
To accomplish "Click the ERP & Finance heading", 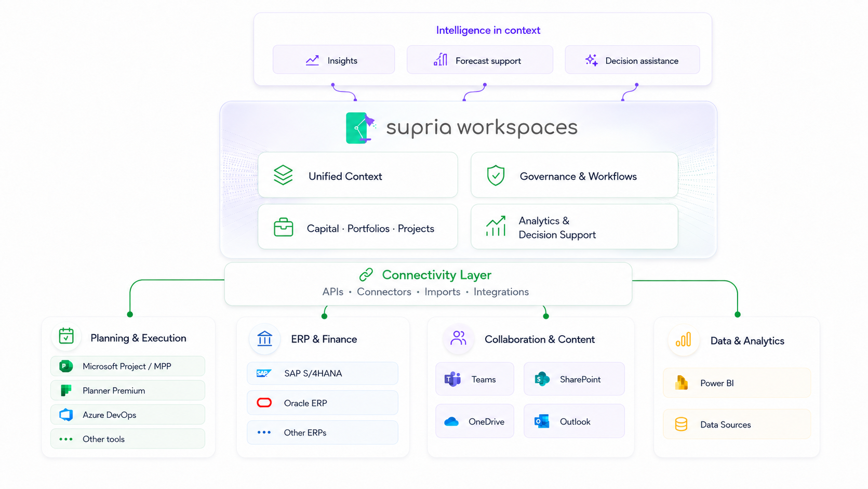I will tap(324, 339).
